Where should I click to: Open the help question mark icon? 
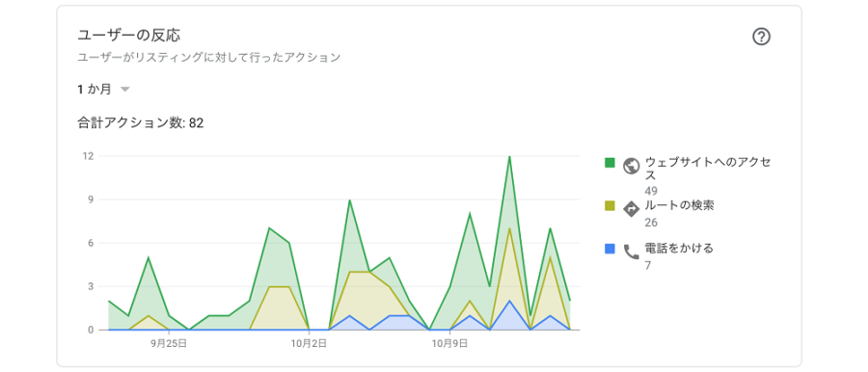pyautogui.click(x=762, y=37)
